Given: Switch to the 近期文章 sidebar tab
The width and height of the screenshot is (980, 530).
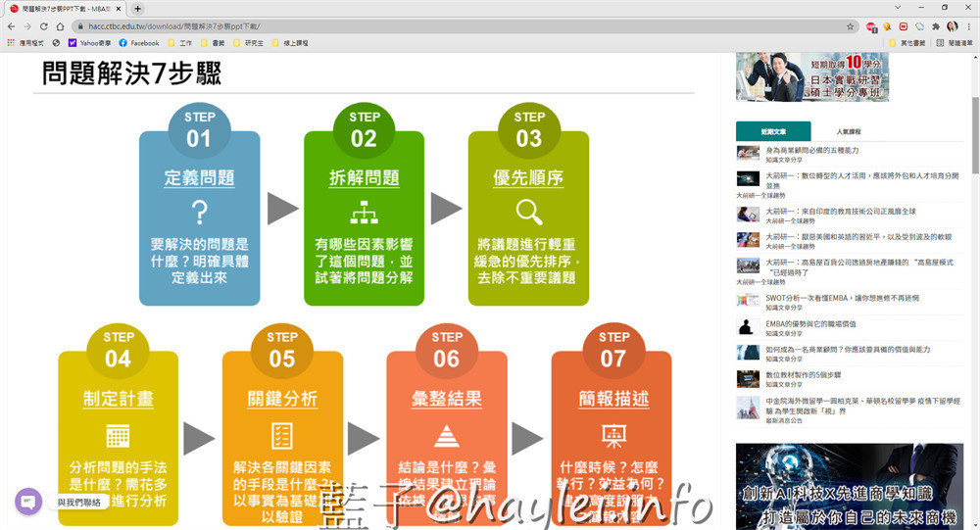Looking at the screenshot, I should click(773, 131).
